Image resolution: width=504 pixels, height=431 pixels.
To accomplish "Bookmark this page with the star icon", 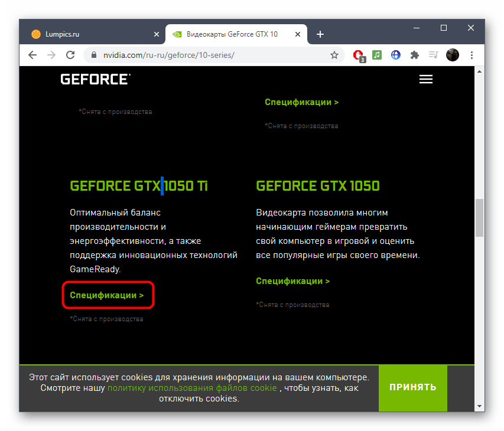I will [334, 55].
